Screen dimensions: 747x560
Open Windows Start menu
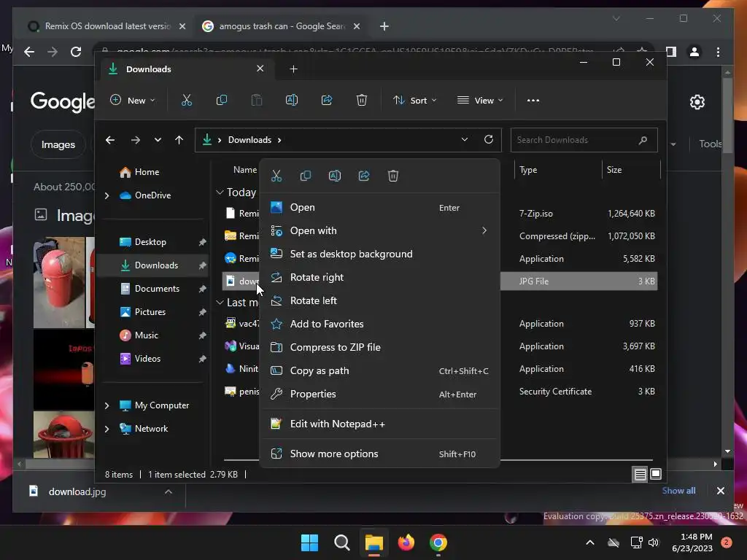click(309, 542)
